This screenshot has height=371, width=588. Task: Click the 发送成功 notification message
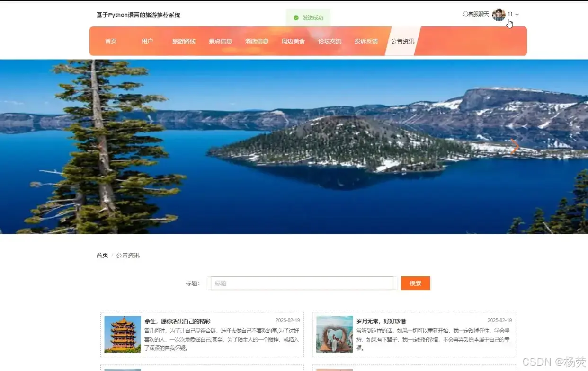pyautogui.click(x=308, y=18)
